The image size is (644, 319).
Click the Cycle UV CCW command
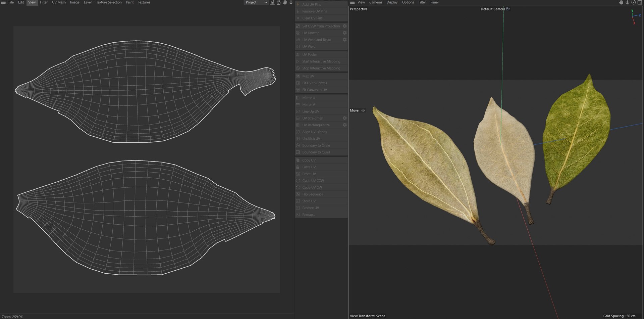coord(321,181)
